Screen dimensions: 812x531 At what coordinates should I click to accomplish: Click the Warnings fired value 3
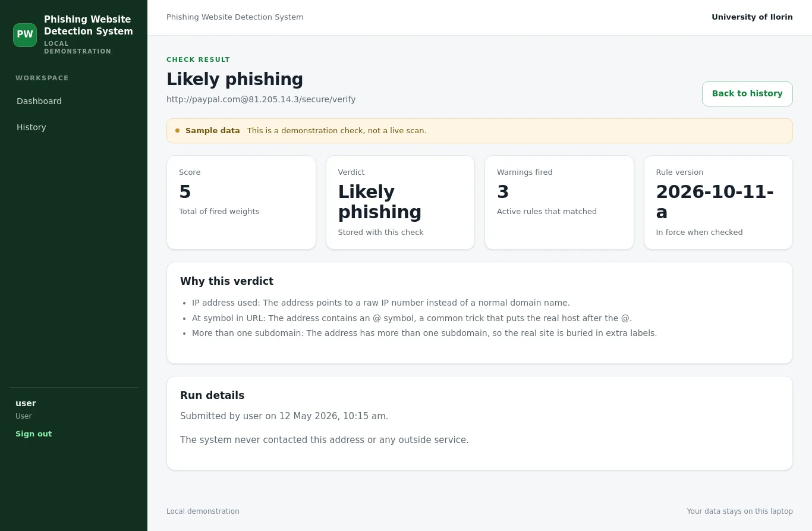(x=503, y=191)
